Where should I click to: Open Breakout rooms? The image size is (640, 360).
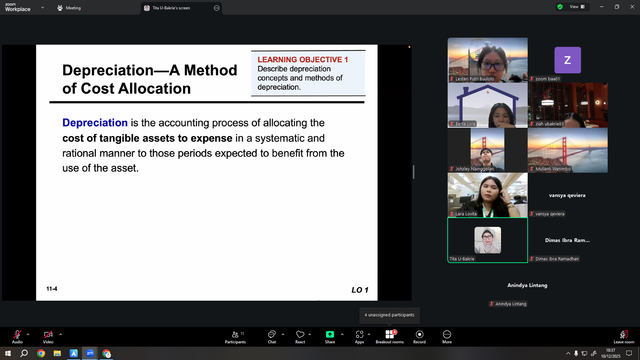coord(390,337)
